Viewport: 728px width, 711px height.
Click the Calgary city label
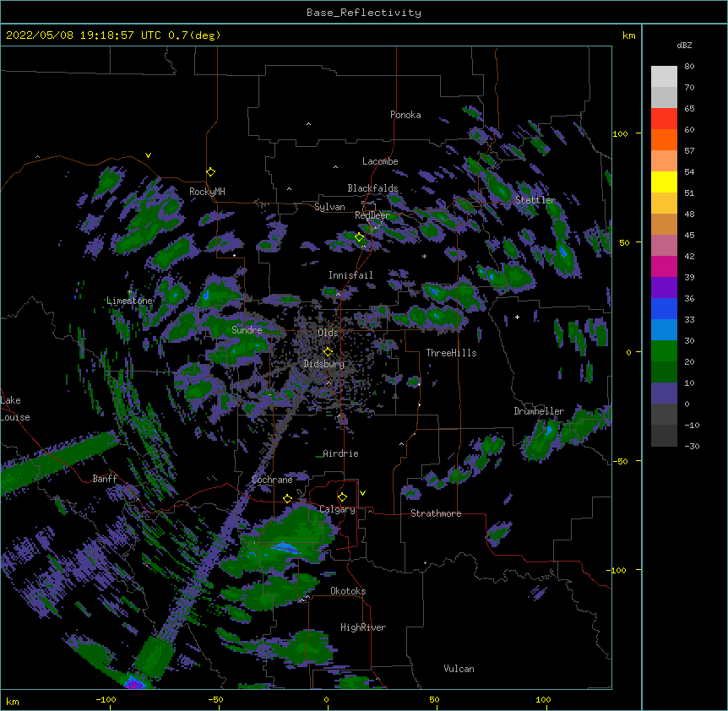click(338, 509)
